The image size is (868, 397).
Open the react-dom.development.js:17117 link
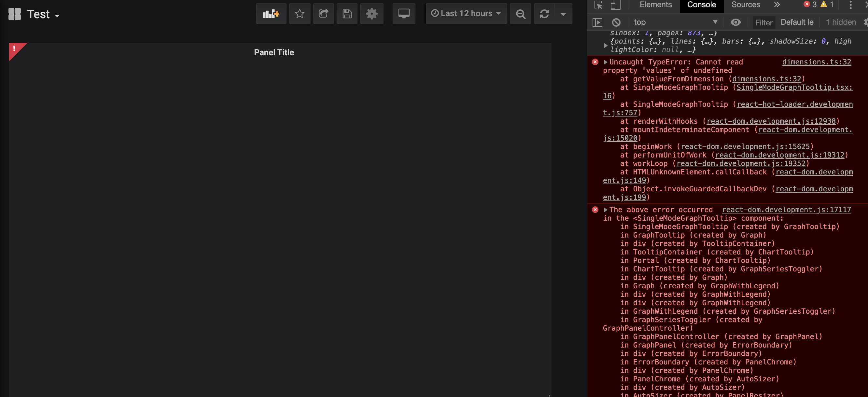coord(786,210)
